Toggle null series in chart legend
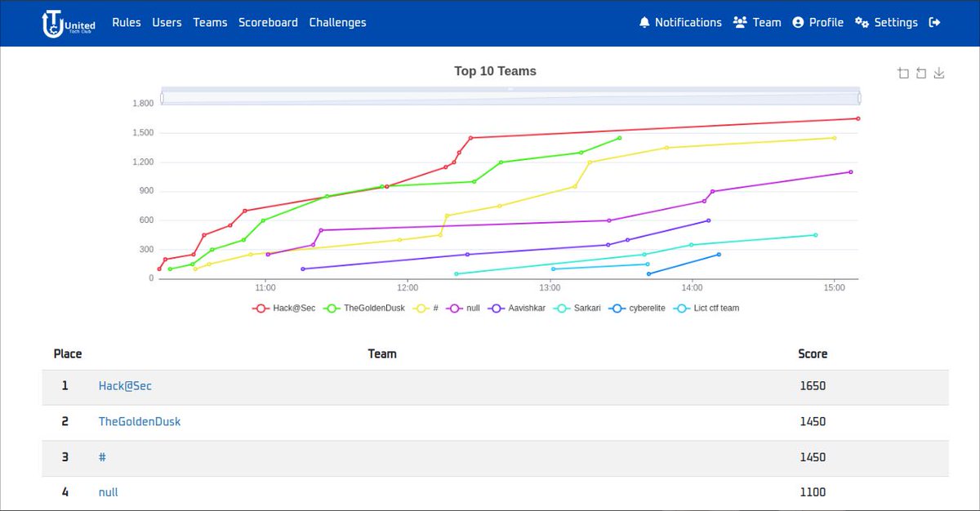This screenshot has height=511, width=980. [463, 308]
